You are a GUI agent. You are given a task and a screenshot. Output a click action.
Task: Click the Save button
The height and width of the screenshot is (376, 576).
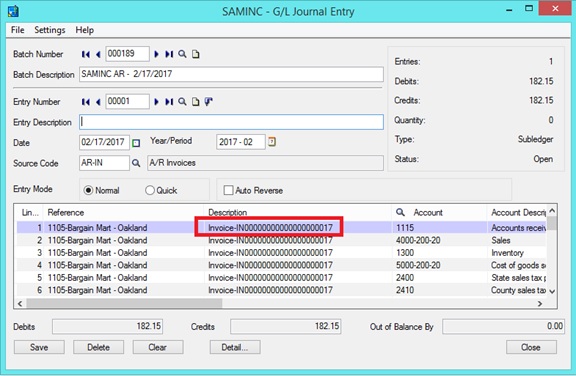pos(39,347)
